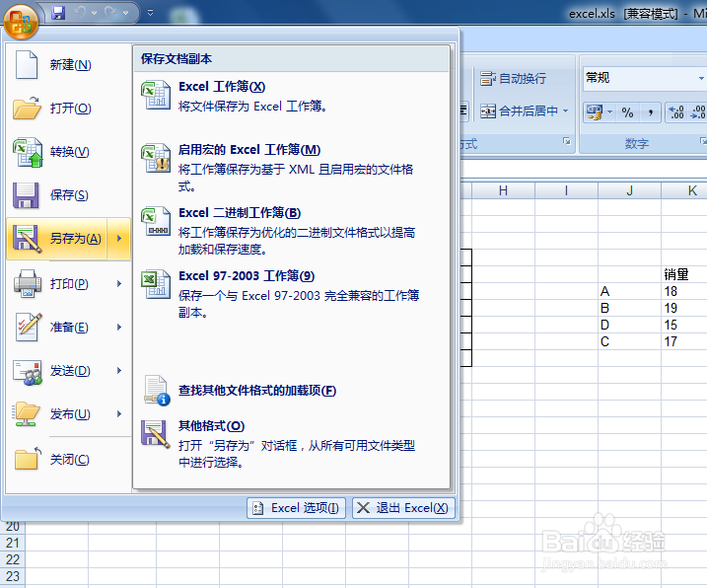Select row 21 header

click(x=13, y=543)
